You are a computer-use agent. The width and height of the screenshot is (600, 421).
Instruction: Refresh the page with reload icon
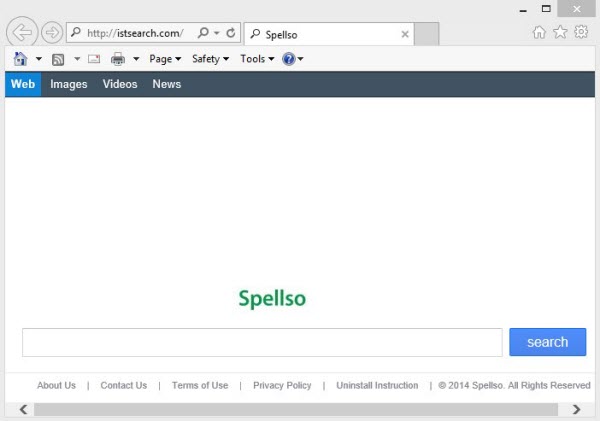click(x=231, y=33)
